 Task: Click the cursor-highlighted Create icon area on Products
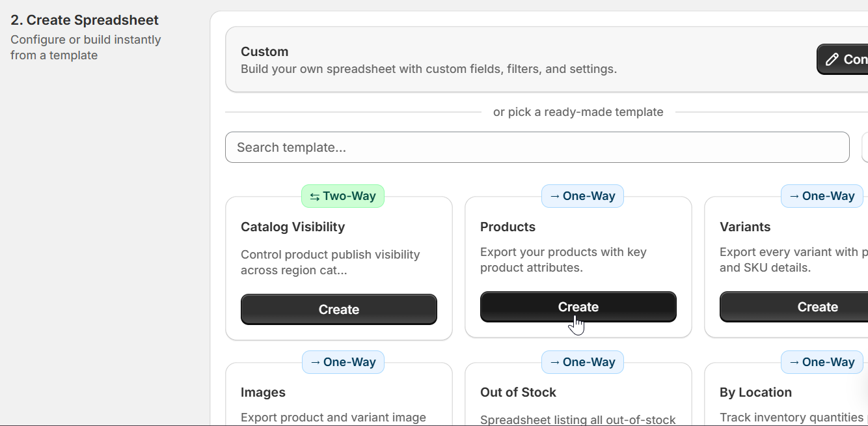[578, 306]
